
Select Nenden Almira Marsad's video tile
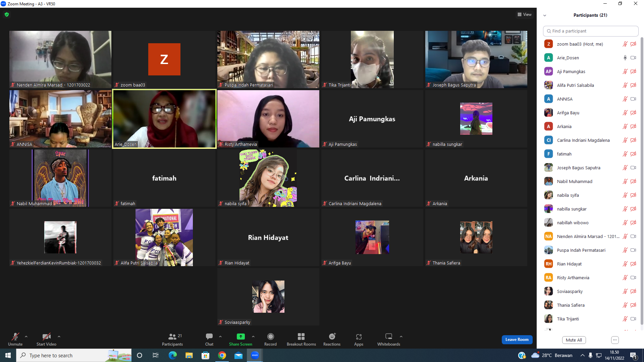(60, 59)
